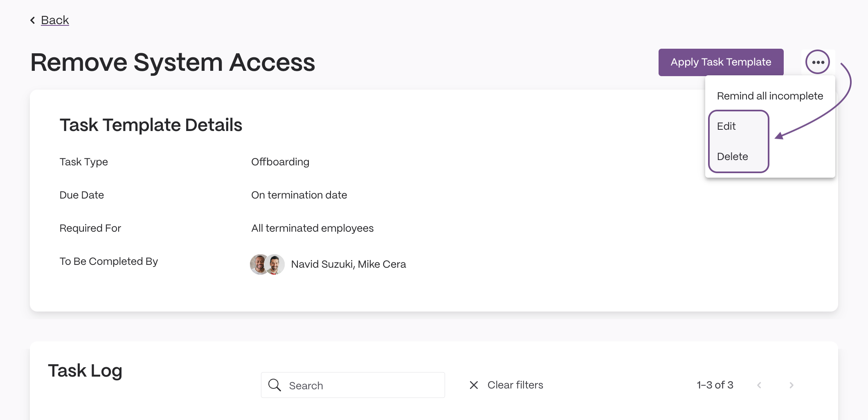
Task: Click the Offboarding task type value
Action: point(280,162)
